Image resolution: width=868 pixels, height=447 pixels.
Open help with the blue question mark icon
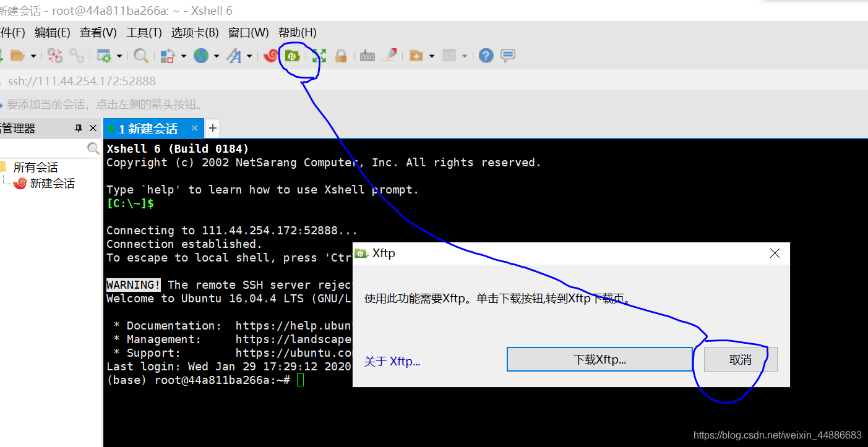pyautogui.click(x=486, y=56)
